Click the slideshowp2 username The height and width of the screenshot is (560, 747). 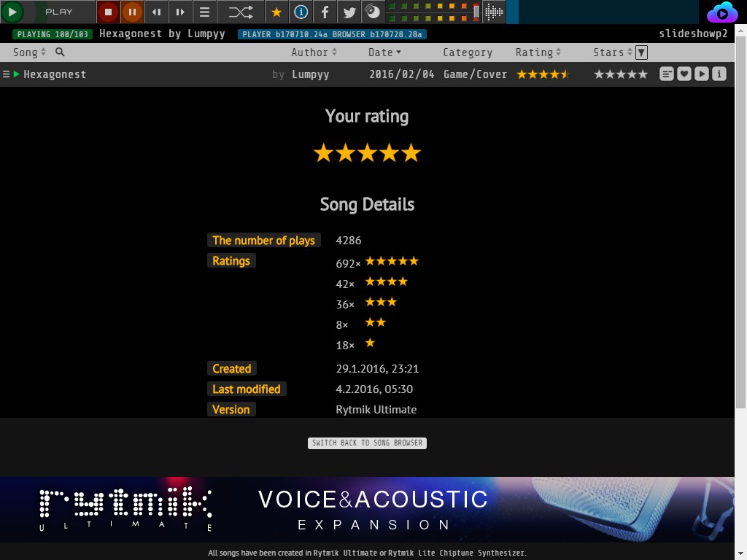(x=693, y=34)
